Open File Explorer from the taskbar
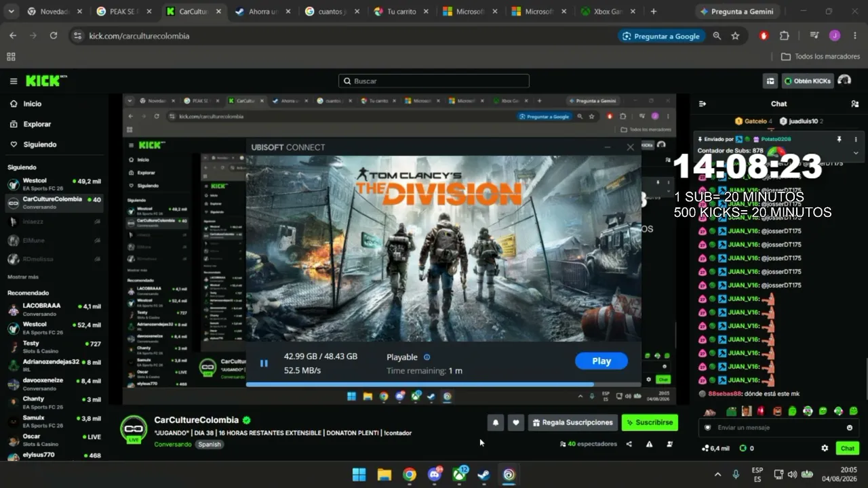Viewport: 868px width, 488px height. 384,474
